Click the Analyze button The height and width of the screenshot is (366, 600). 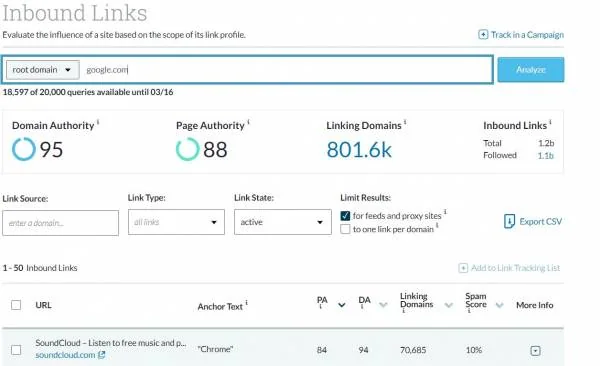click(x=531, y=70)
